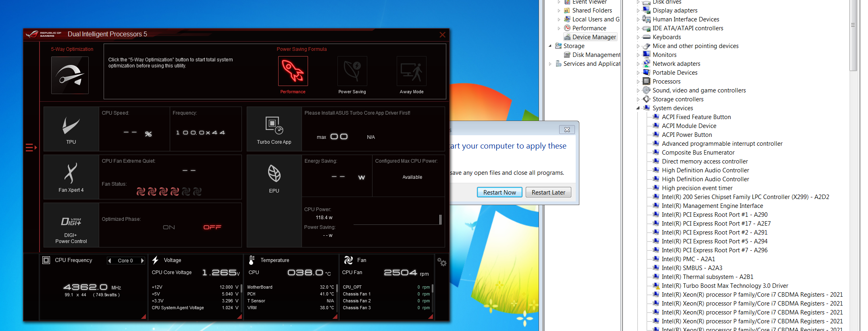The height and width of the screenshot is (331, 868).
Task: Turn Optimized Phase OFF
Action: point(212,227)
